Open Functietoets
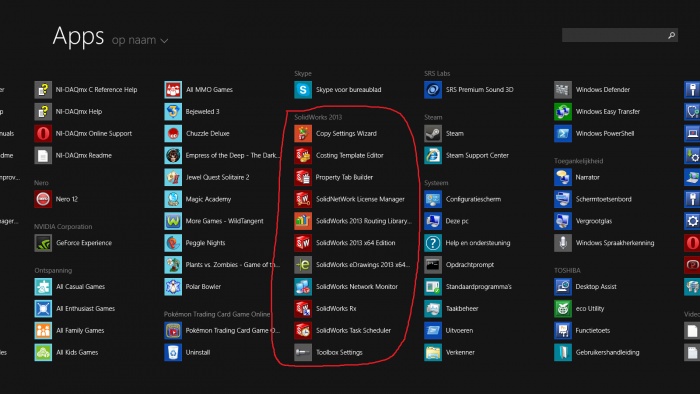The width and height of the screenshot is (700, 394). click(x=583, y=330)
